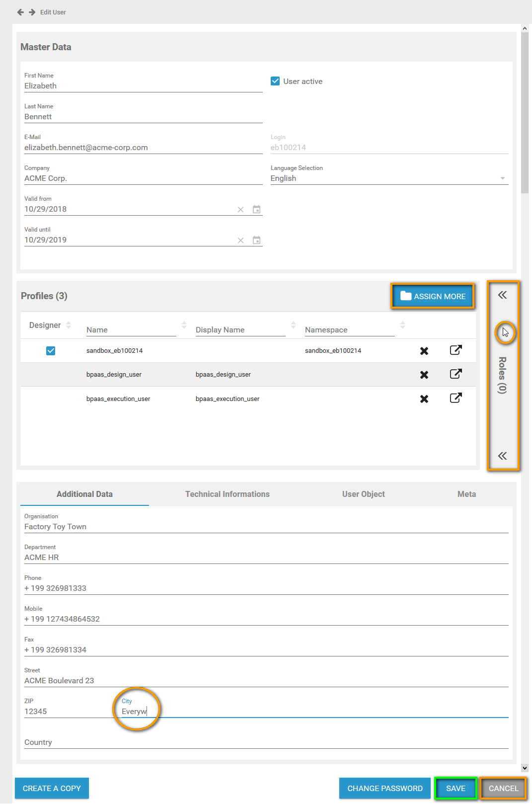Click the ASSIGN MORE button

(x=433, y=296)
